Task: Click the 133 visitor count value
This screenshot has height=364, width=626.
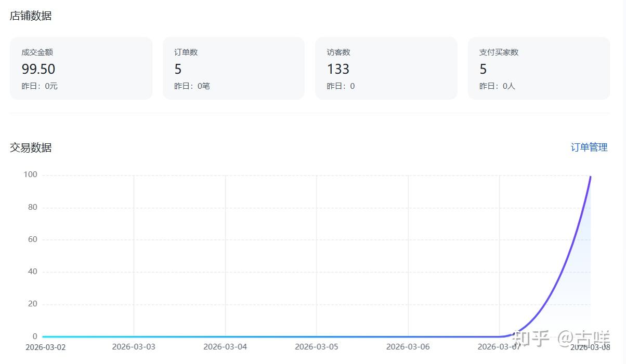Action: [x=338, y=69]
